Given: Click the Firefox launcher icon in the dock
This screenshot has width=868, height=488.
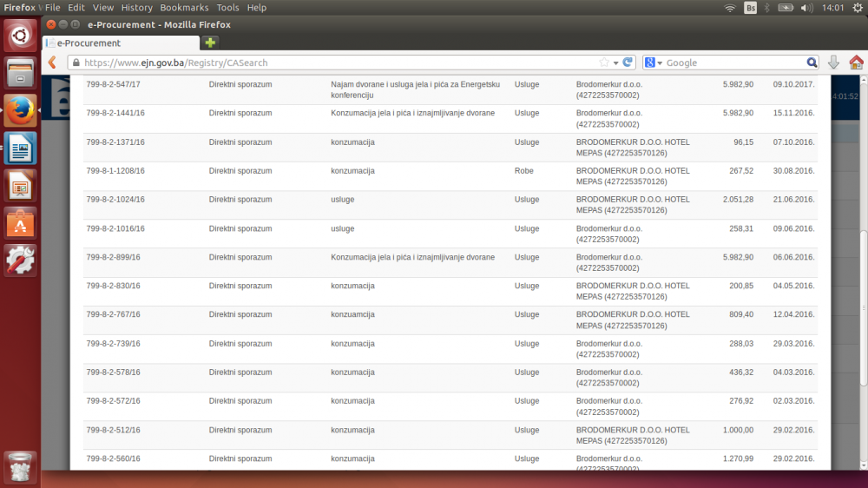Looking at the screenshot, I should coord(20,110).
